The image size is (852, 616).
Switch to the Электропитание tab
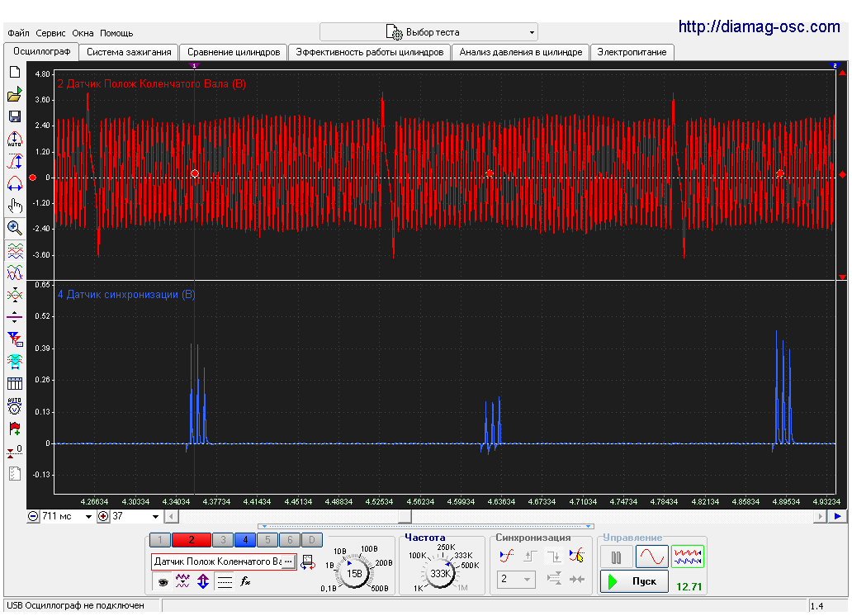click(x=632, y=52)
